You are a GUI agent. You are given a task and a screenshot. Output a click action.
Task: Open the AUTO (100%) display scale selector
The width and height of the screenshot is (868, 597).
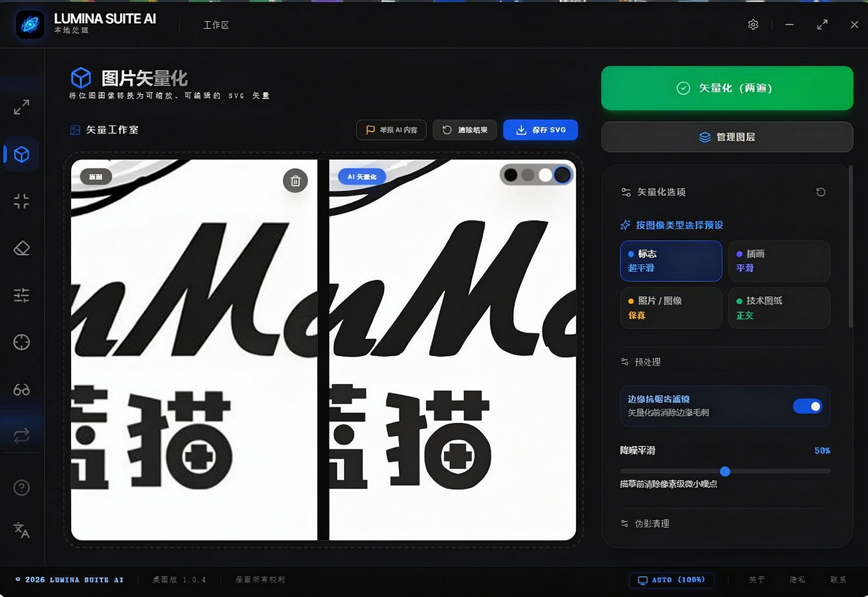tap(672, 580)
